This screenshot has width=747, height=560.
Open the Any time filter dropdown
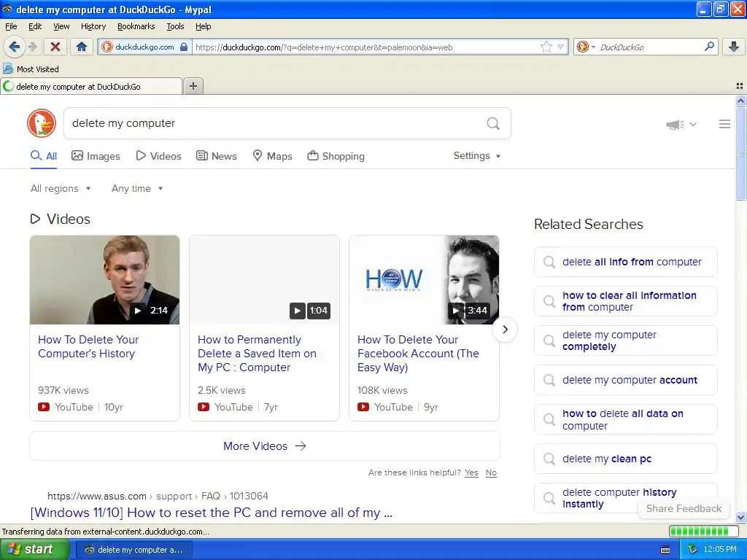pyautogui.click(x=137, y=189)
